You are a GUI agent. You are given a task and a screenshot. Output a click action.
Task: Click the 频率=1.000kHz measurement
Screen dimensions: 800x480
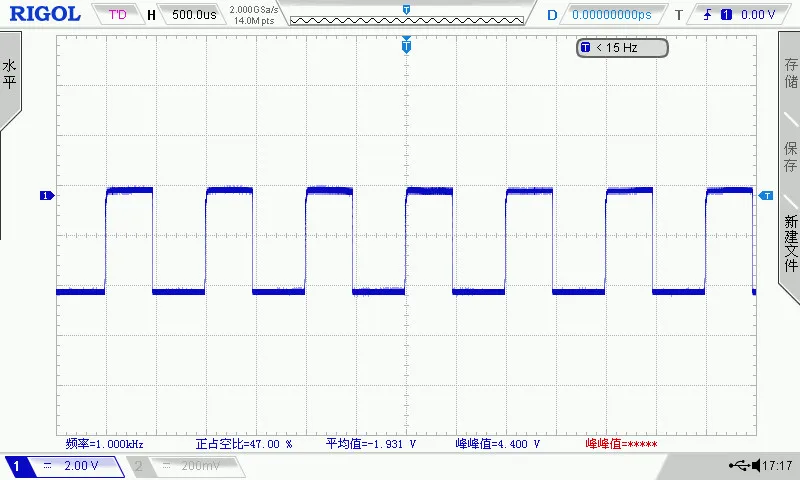105,444
